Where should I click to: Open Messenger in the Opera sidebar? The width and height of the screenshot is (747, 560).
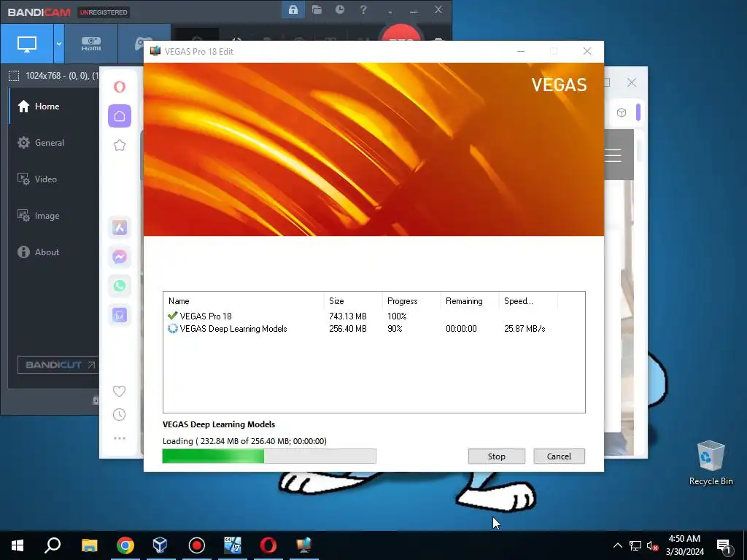[120, 257]
